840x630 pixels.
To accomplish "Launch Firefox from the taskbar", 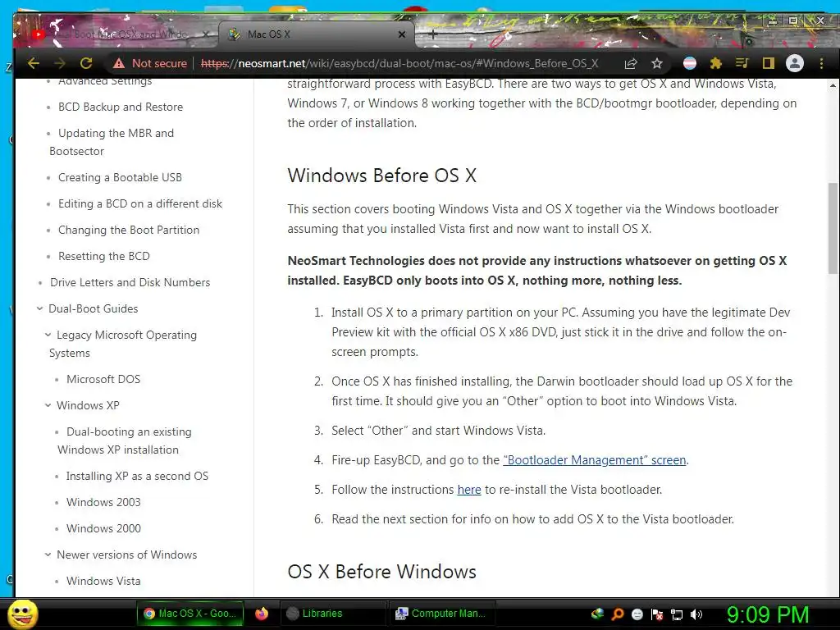I will 262,614.
